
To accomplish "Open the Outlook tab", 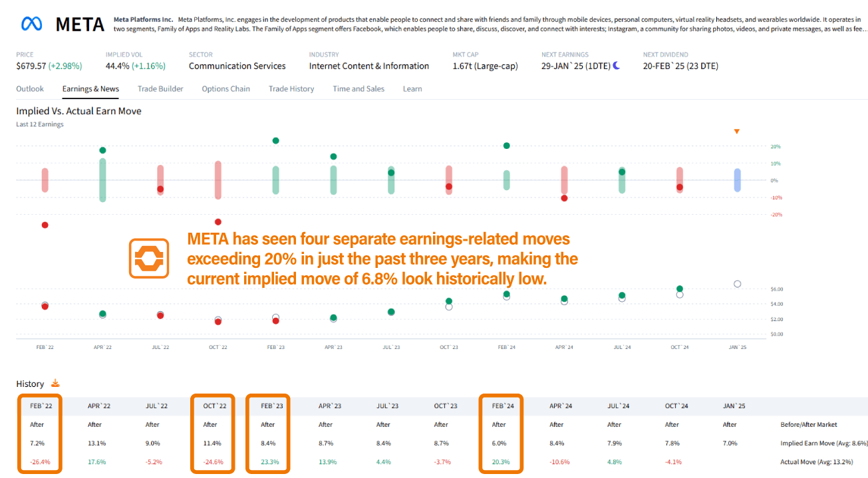I will (30, 88).
